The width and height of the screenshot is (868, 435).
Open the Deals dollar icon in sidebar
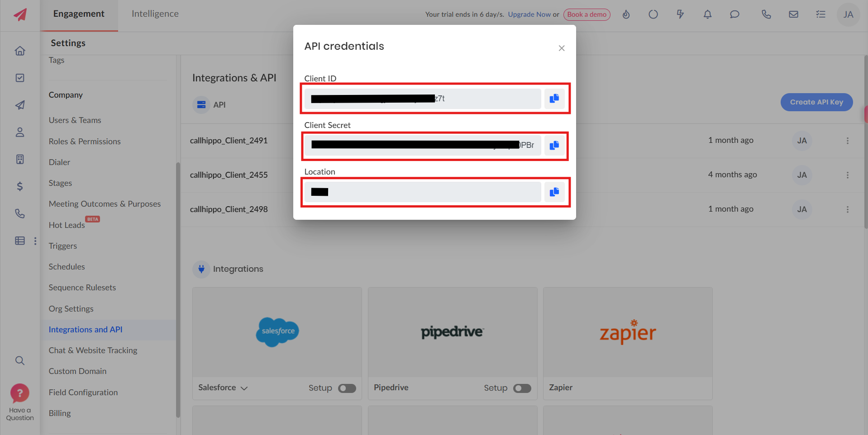coord(20,186)
